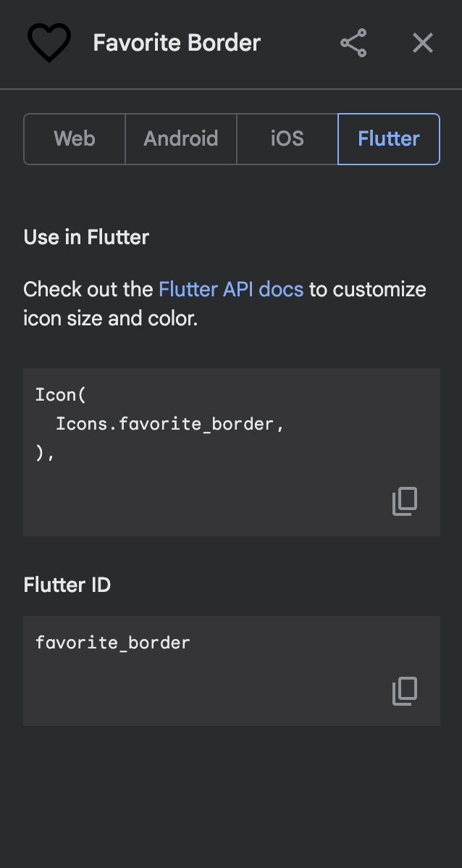Copy the Icon() Flutter code snippet
The image size is (462, 868).
(x=405, y=501)
